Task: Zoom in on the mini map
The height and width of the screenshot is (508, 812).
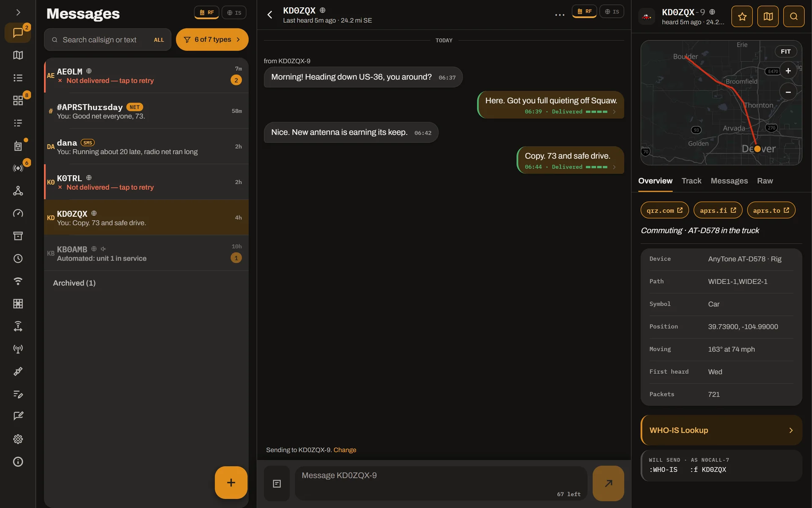Action: [788, 71]
